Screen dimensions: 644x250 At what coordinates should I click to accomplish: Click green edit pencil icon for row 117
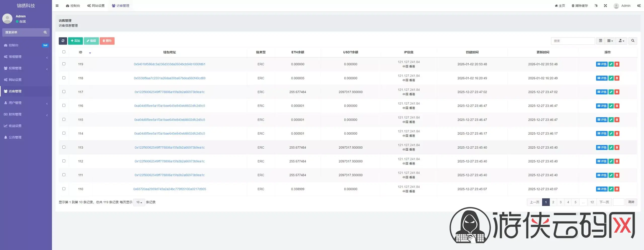click(611, 92)
